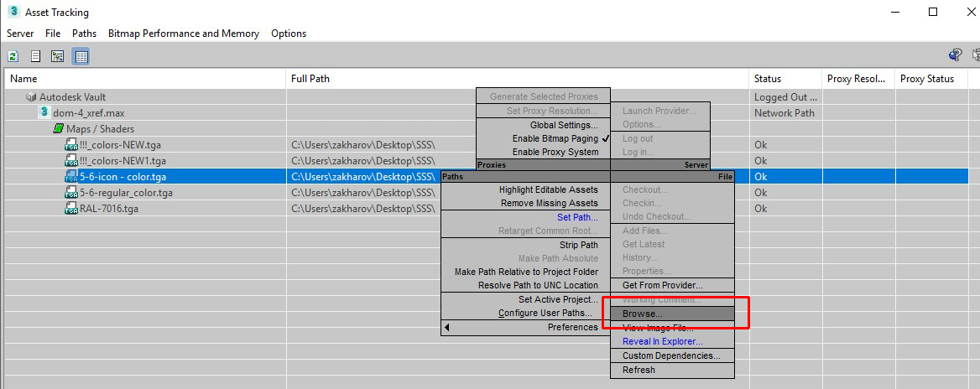Click greyed Generate Selected Proxies entry
The height and width of the screenshot is (389, 980).
[544, 96]
